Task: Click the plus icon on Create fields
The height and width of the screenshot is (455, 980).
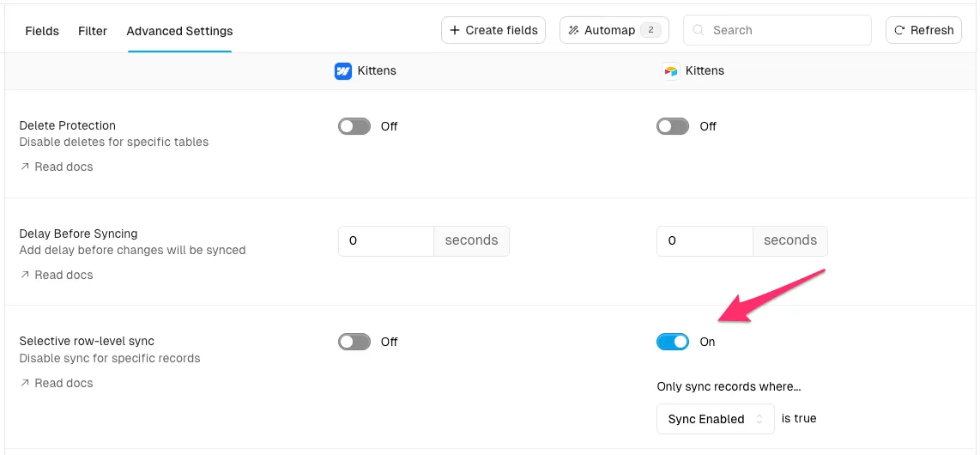Action: (x=454, y=30)
